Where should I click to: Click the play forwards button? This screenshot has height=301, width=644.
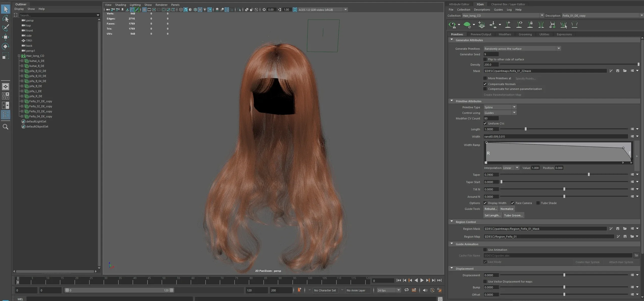[x=422, y=280]
